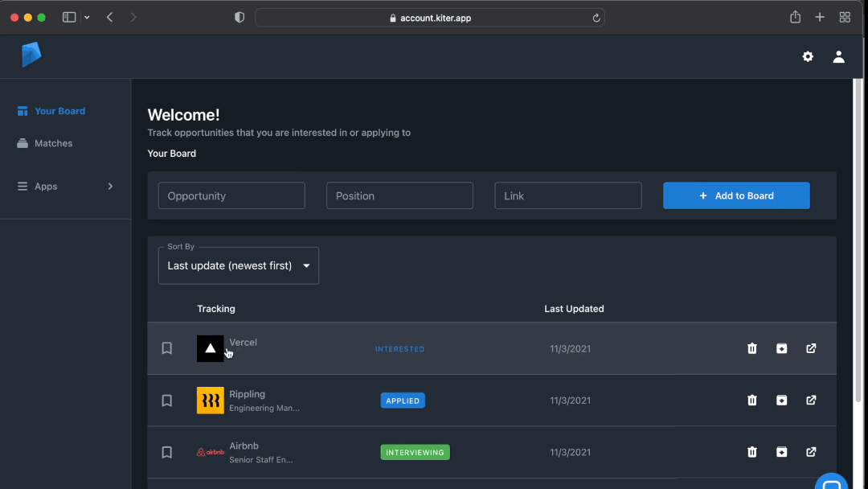Click the page vertical scrollbar
The image size is (868, 489).
click(x=858, y=241)
